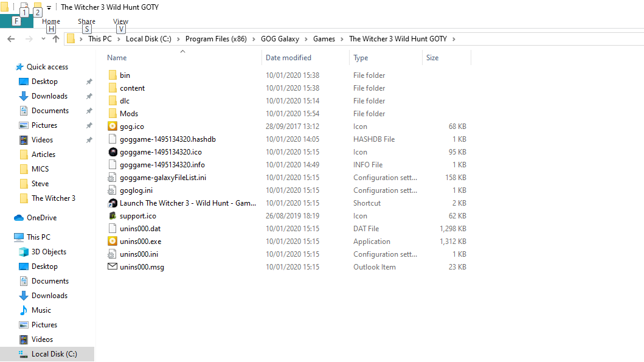Click date 28/09/2017 13:12

pyautogui.click(x=293, y=126)
